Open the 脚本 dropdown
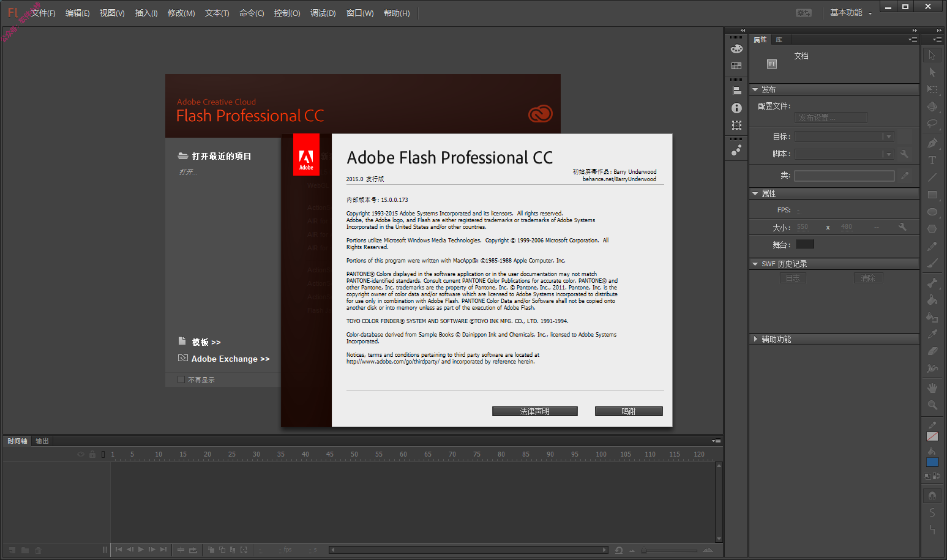 tap(844, 154)
